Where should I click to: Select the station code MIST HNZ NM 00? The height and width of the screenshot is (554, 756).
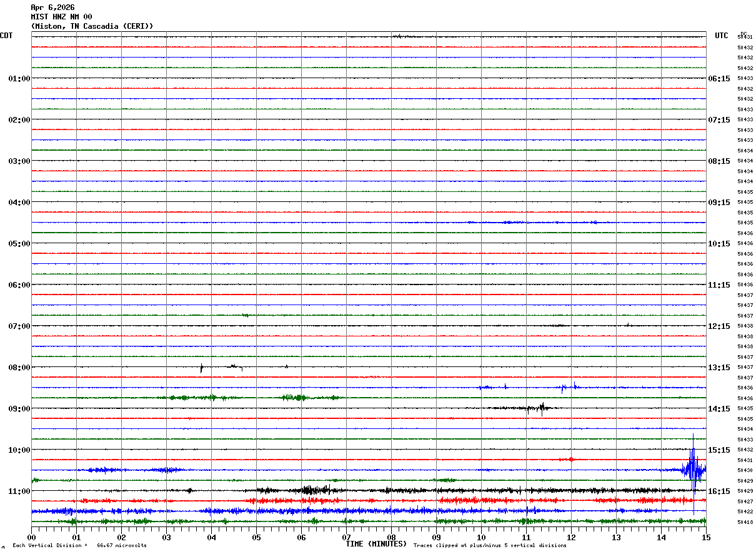pyautogui.click(x=61, y=17)
